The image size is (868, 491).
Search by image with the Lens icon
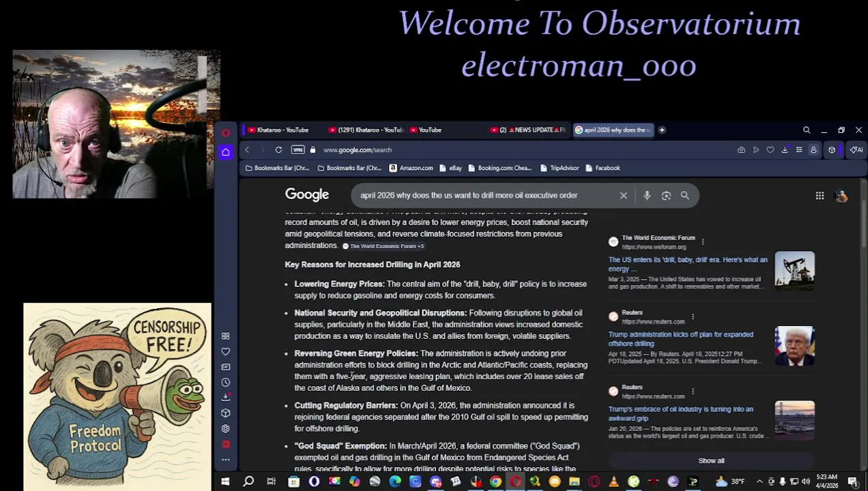coord(666,196)
